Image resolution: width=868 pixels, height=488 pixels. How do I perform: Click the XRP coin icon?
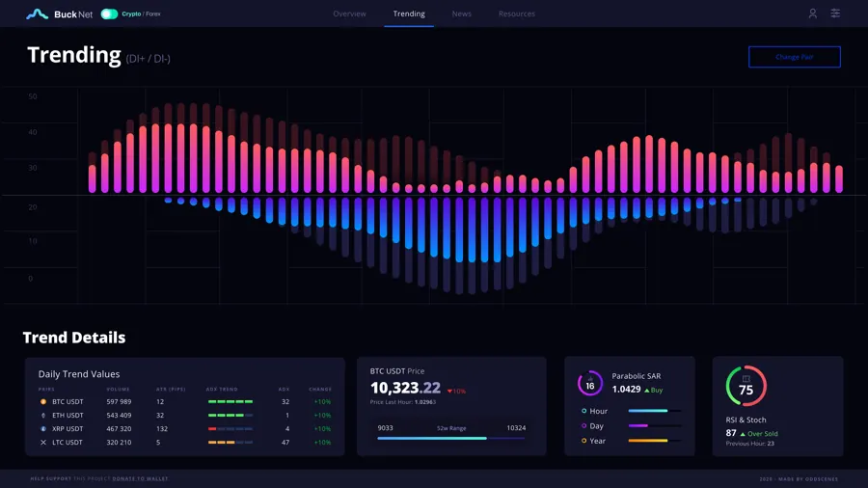[x=43, y=429]
